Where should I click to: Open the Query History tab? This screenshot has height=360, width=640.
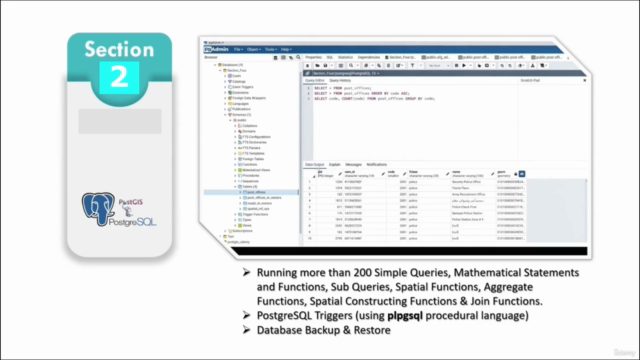click(x=340, y=81)
